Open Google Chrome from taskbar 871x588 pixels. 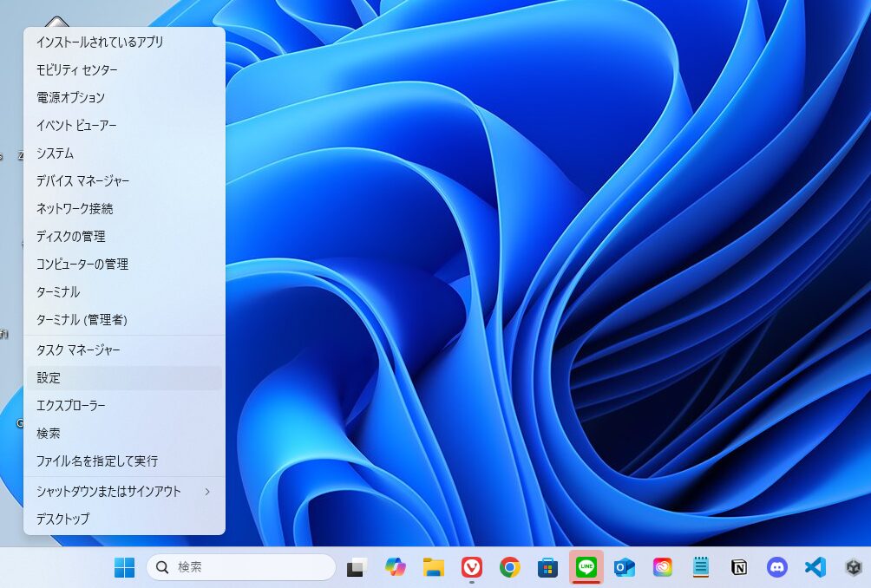pyautogui.click(x=510, y=567)
